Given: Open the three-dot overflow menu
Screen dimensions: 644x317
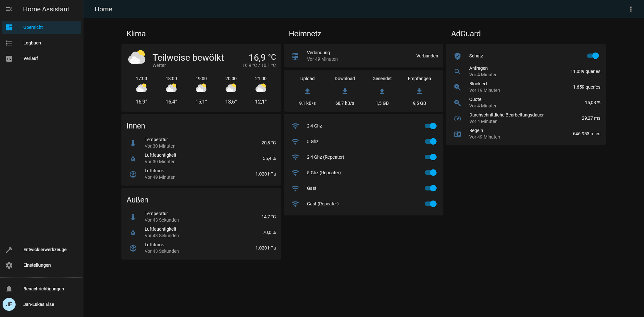Looking at the screenshot, I should (631, 9).
